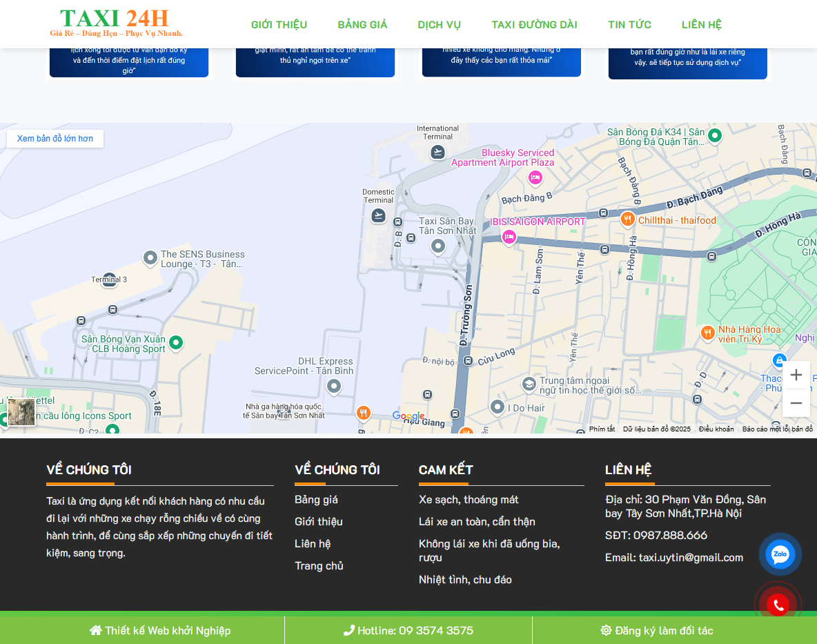Click the Đăng ký làm đối tác link

[657, 630]
